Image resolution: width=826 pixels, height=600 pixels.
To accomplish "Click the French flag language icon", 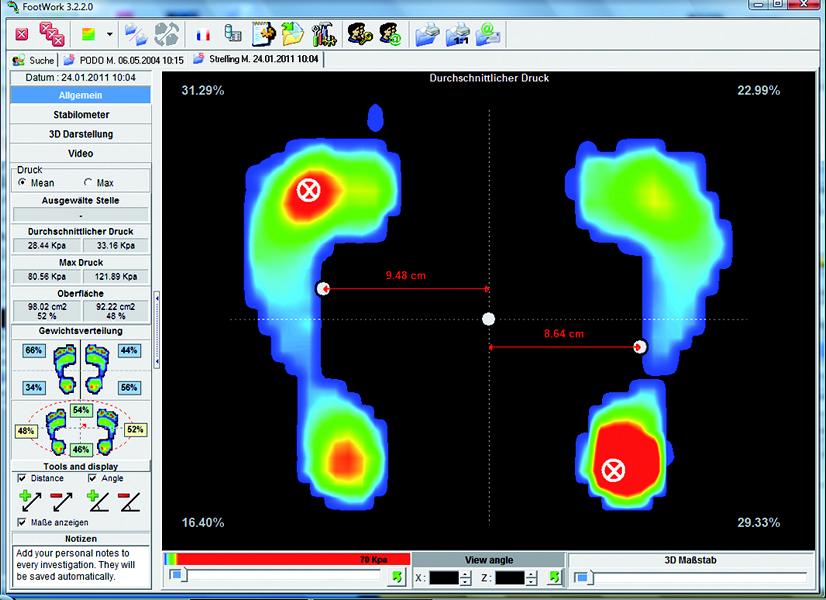I will click(x=203, y=35).
